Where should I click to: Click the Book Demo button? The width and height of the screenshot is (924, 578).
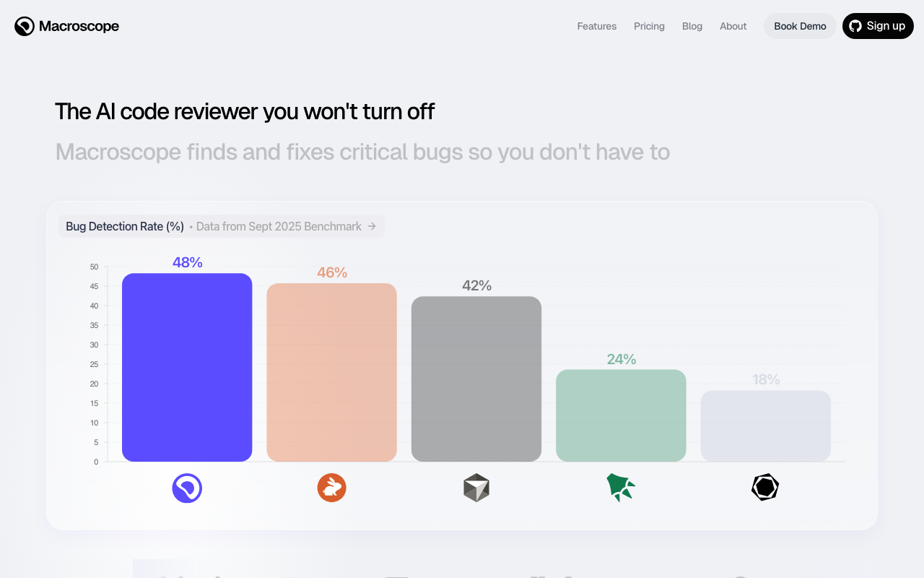point(800,26)
